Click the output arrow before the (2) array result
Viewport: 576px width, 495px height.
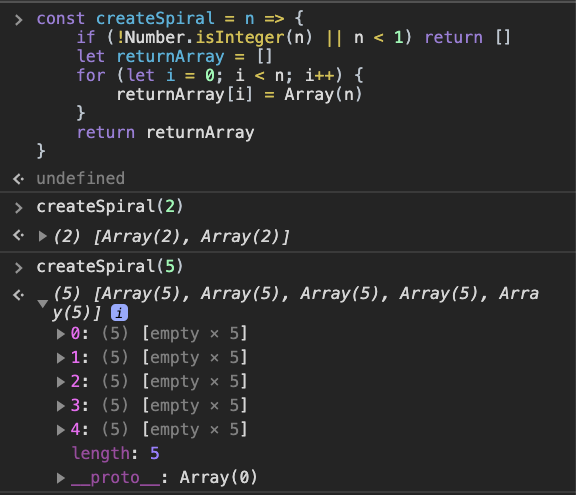(18, 235)
